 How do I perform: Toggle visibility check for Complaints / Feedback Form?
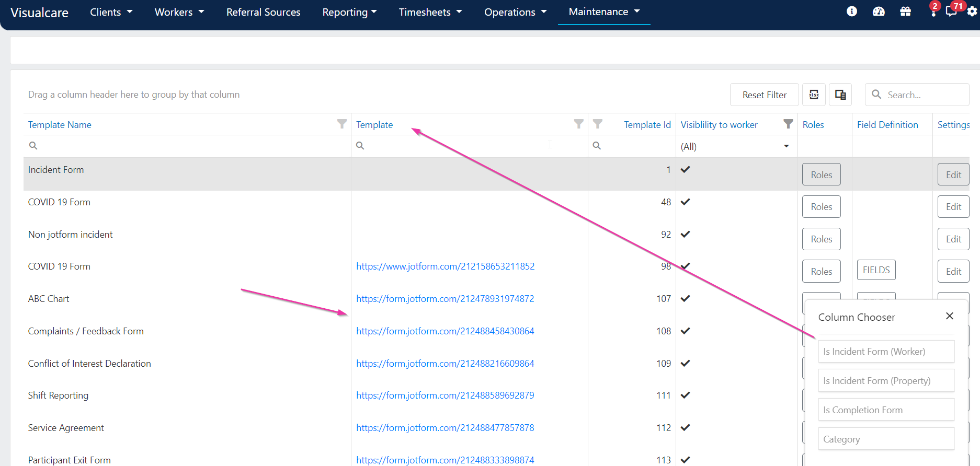pyautogui.click(x=686, y=331)
